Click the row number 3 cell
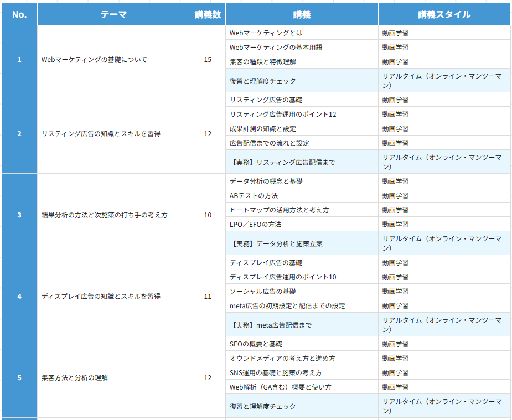The image size is (512, 420). pyautogui.click(x=19, y=215)
